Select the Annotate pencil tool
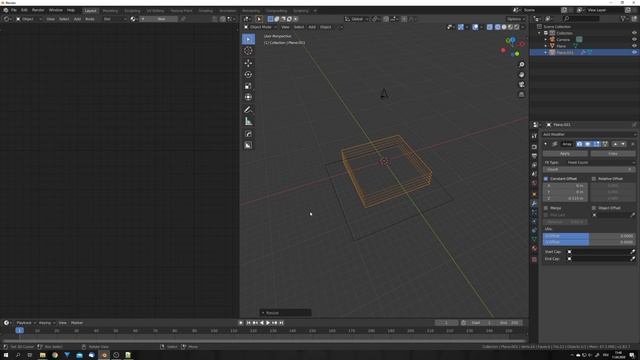The height and width of the screenshot is (360, 640). (248, 109)
